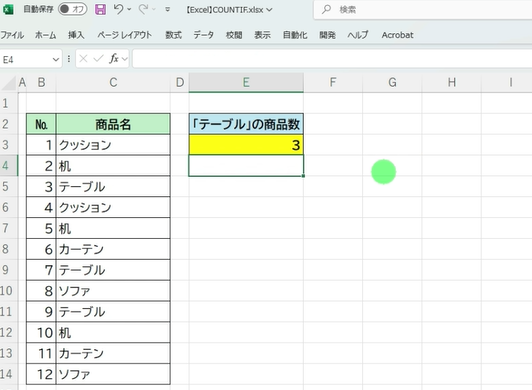Open the 数式 tab

173,35
